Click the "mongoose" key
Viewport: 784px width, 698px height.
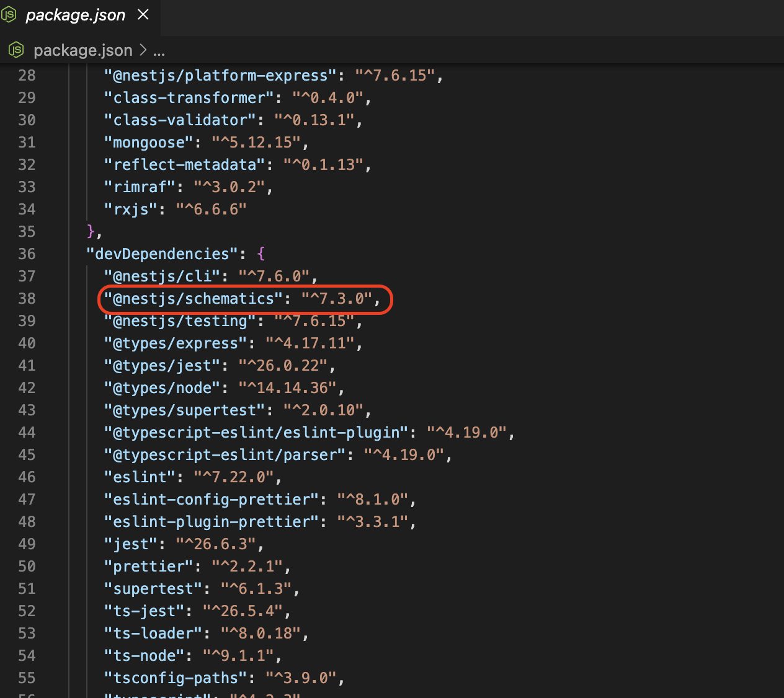[149, 142]
